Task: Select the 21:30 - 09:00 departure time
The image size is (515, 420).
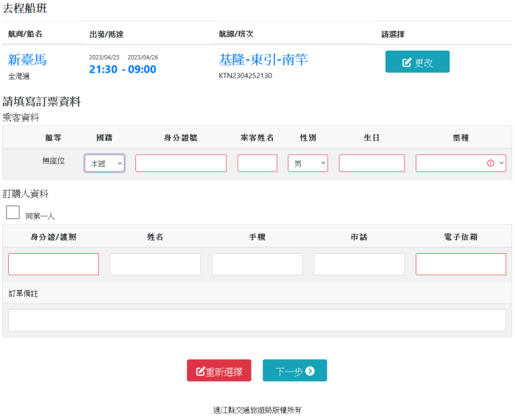Action: (x=123, y=69)
